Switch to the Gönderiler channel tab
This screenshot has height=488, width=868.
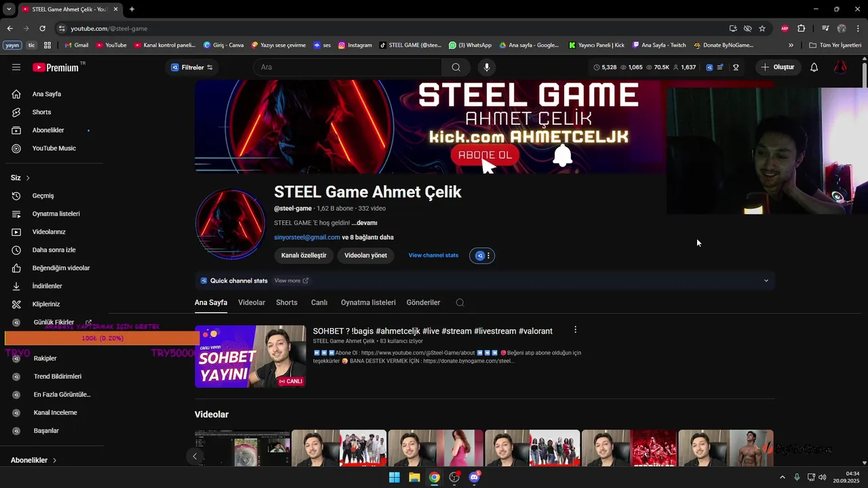(423, 302)
